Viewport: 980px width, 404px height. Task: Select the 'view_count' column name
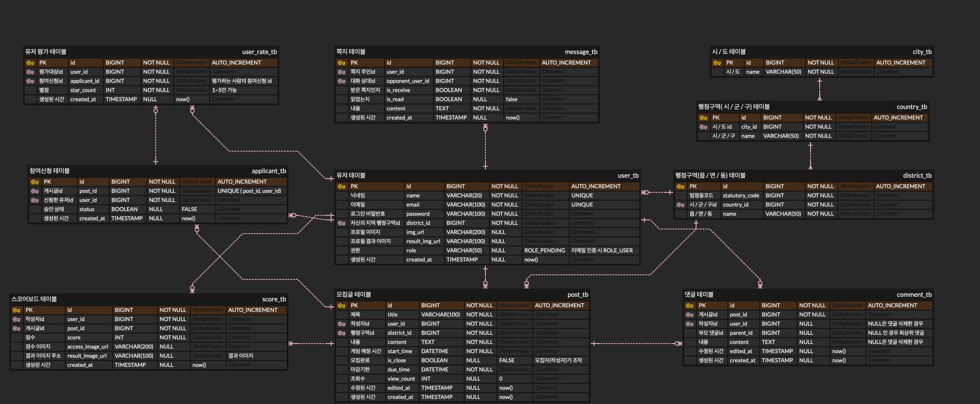401,379
